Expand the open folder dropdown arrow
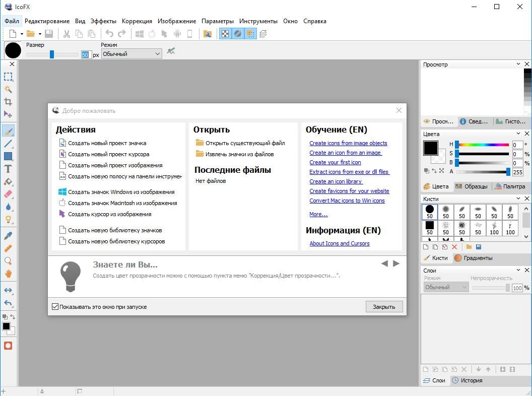The width and height of the screenshot is (532, 396). pos(40,34)
